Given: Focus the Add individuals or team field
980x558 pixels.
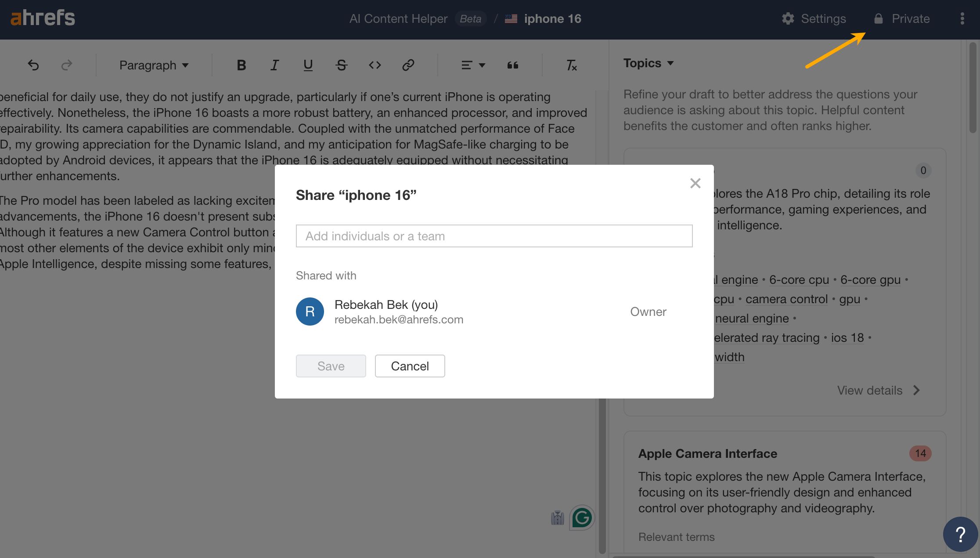Looking at the screenshot, I should click(494, 236).
